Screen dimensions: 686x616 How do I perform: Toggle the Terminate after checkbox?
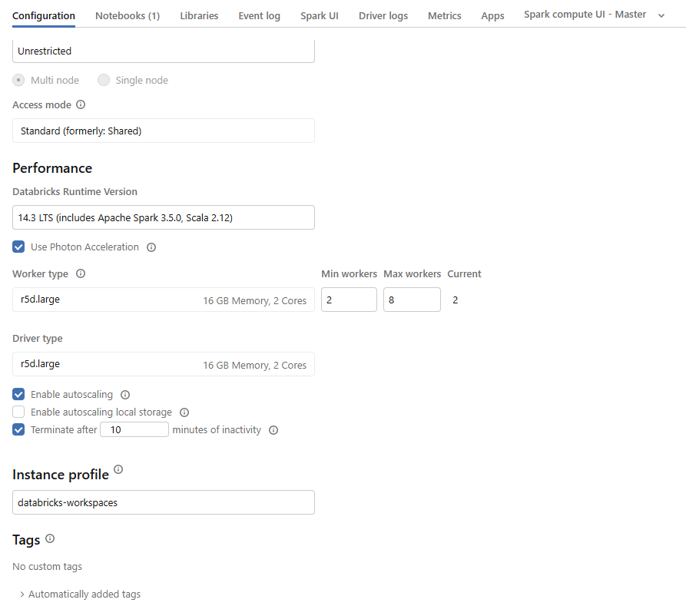[x=18, y=430]
